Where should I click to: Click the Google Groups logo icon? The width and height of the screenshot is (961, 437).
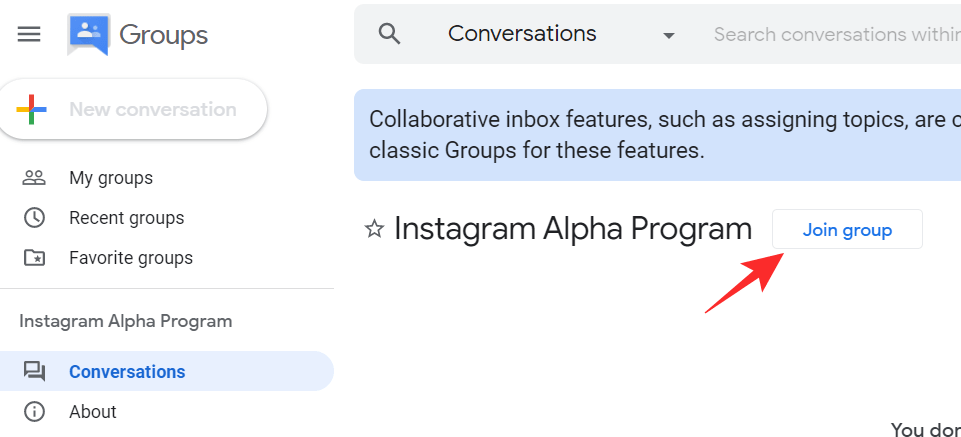click(89, 35)
